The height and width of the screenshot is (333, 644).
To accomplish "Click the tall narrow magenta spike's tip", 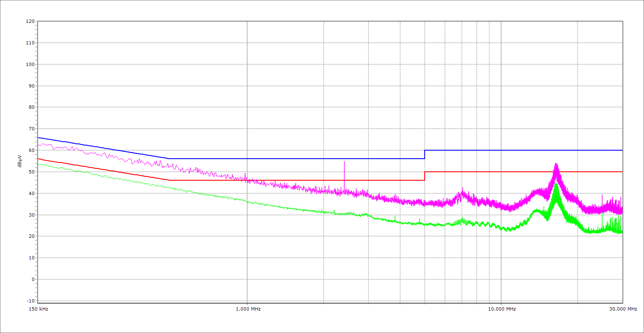I will click(x=344, y=162).
